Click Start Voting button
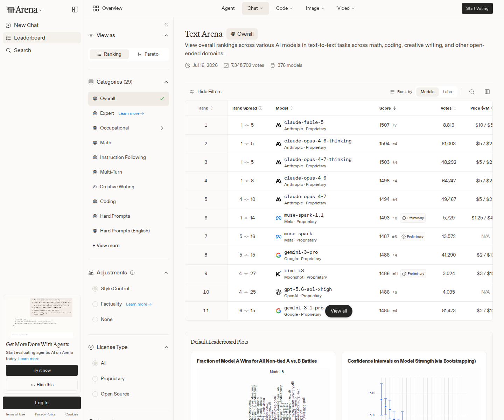This screenshot has width=504, height=420. 477,8
